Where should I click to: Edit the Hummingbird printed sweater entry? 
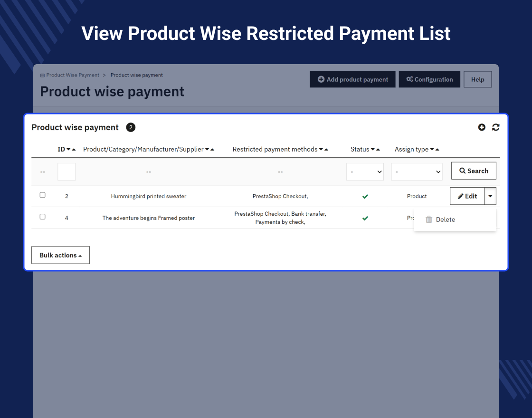coord(467,196)
